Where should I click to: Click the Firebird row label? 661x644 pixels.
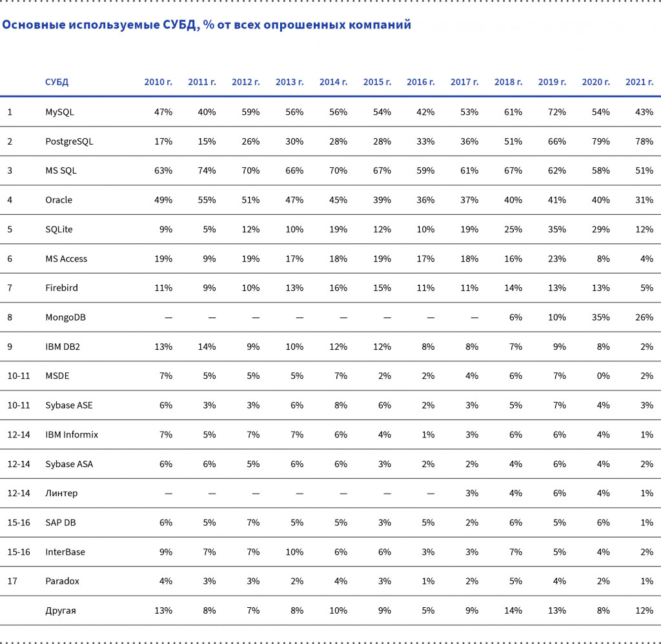61,288
